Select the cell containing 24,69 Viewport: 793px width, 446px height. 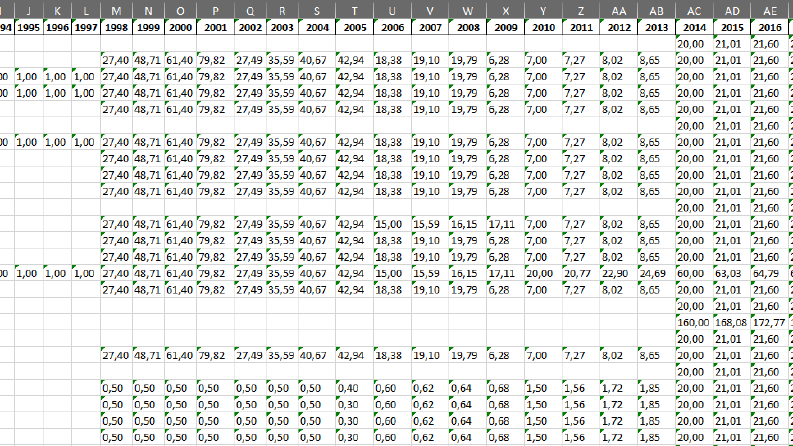656,273
